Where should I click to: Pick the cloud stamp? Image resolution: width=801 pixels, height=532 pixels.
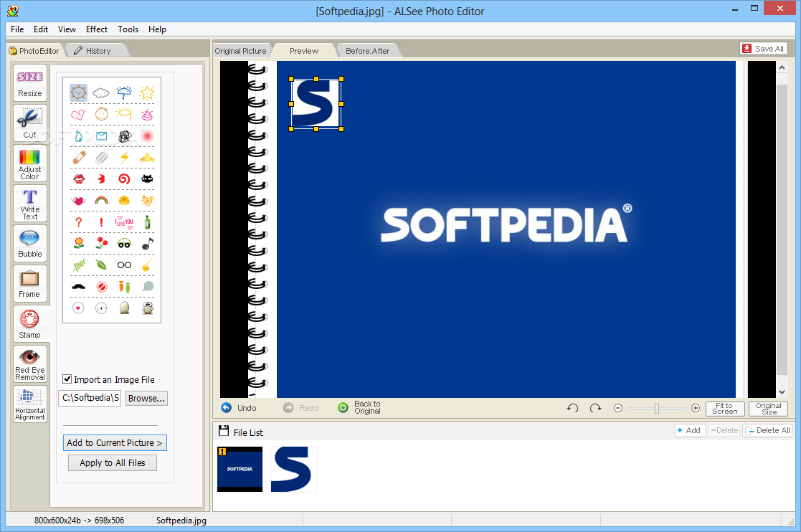click(101, 93)
